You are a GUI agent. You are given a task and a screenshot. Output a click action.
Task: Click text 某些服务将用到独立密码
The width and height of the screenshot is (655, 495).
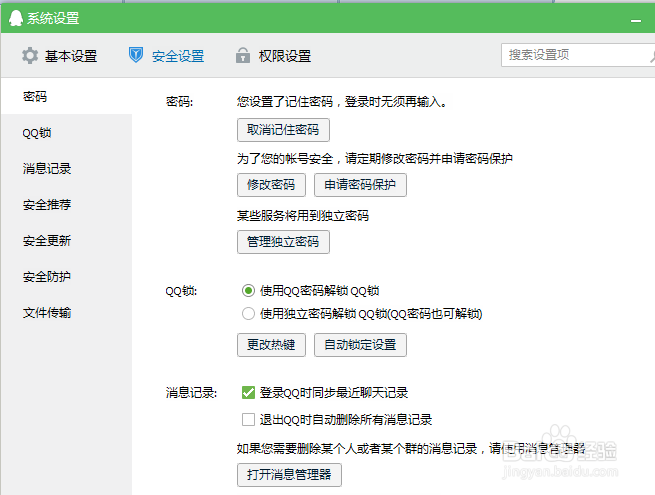point(303,216)
